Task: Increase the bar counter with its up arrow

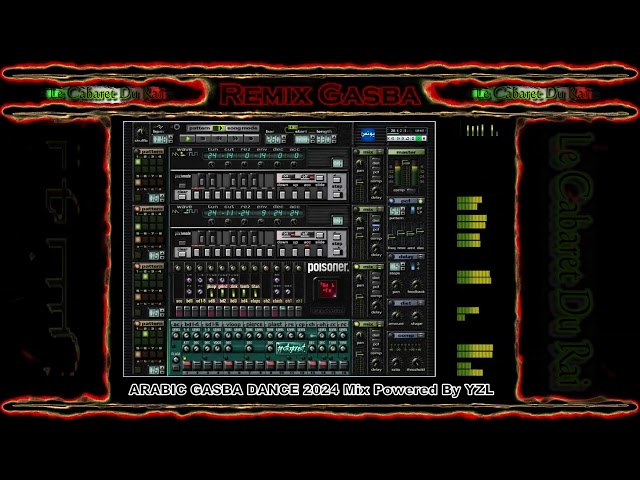Action: pos(284,137)
